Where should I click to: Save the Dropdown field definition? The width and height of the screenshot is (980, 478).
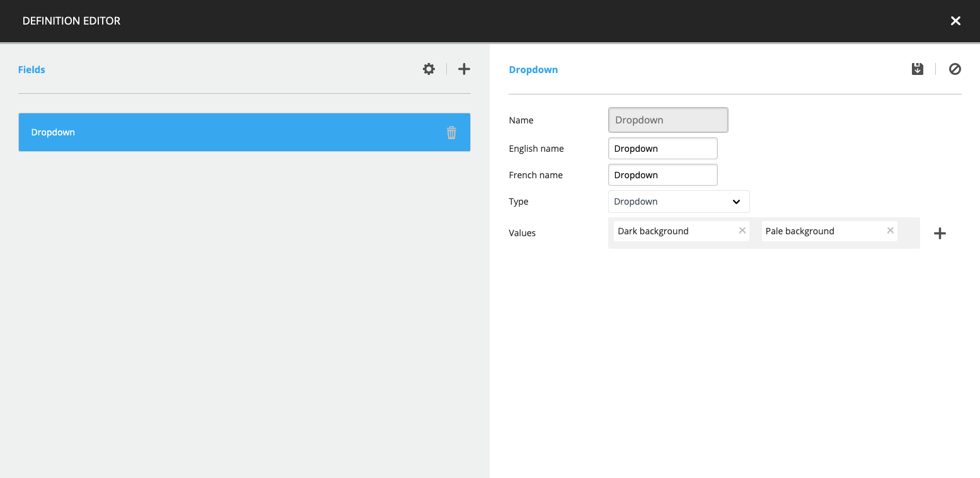point(917,69)
